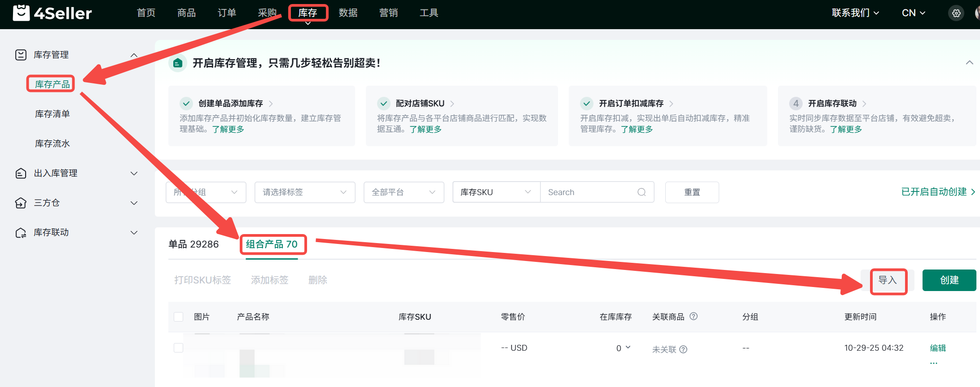Image resolution: width=980 pixels, height=387 pixels.
Task: Click help icon next to 关联商品 header
Action: pyautogui.click(x=694, y=317)
